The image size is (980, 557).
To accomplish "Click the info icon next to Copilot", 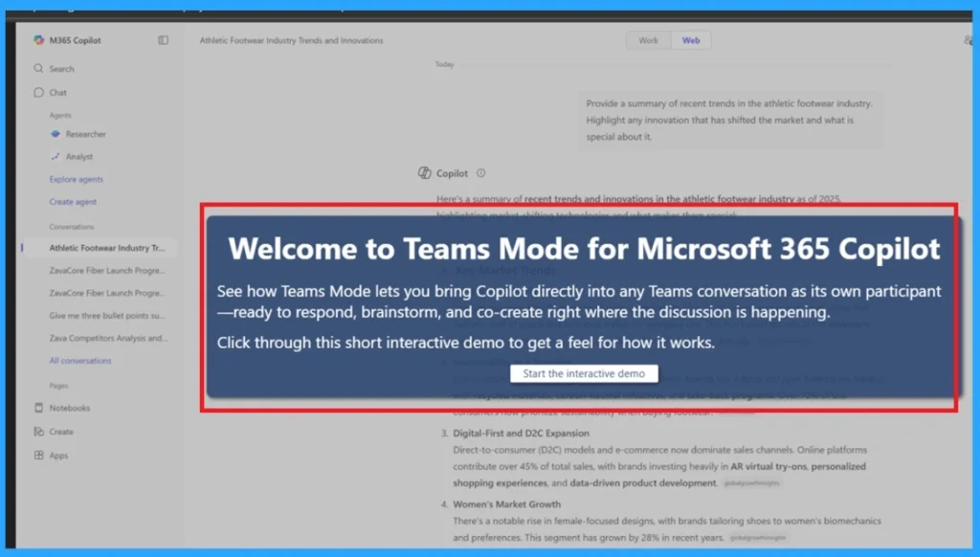I will (x=480, y=173).
